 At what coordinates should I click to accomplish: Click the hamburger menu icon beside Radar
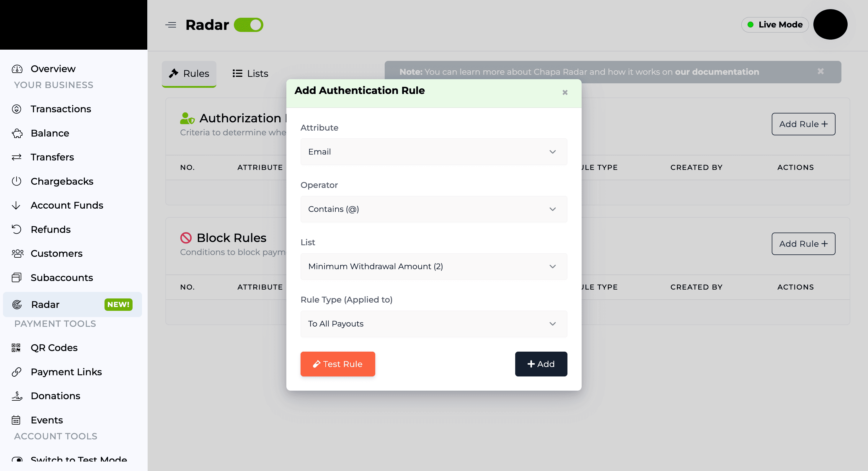[171, 25]
